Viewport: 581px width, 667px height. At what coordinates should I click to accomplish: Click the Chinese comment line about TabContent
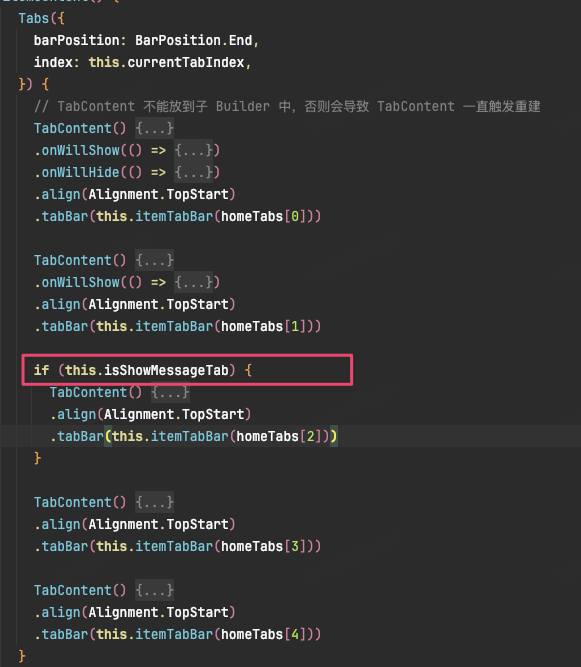click(287, 106)
